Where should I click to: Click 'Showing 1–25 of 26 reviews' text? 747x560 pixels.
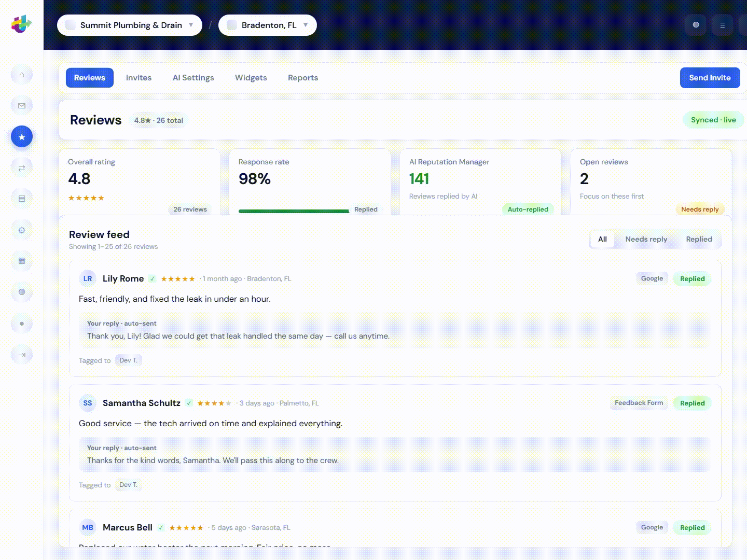tap(114, 247)
